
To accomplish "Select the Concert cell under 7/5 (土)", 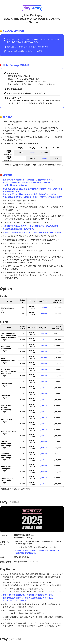I will [x=32, y=152].
